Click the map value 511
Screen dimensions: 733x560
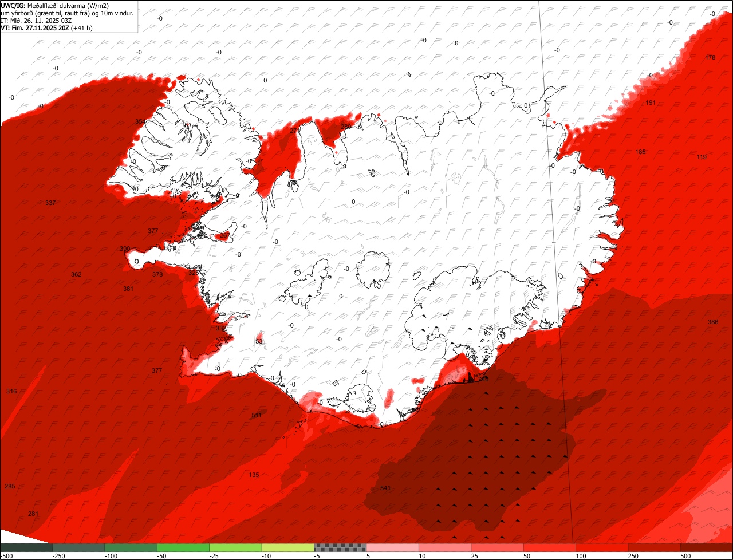(256, 415)
